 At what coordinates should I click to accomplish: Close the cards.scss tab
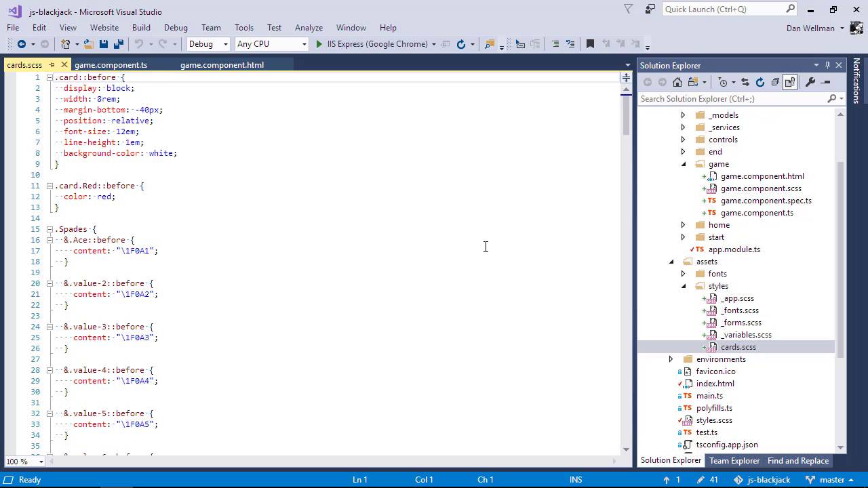tap(64, 65)
